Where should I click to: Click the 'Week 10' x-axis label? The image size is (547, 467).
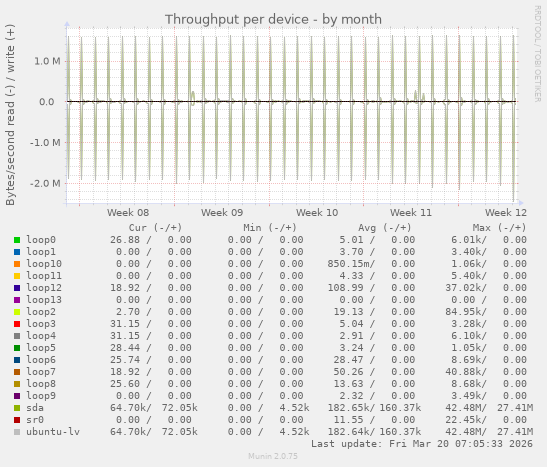tap(317, 212)
